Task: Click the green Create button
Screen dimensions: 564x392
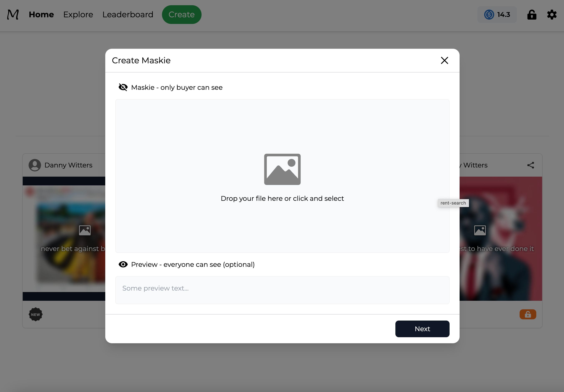Action: 182,14
